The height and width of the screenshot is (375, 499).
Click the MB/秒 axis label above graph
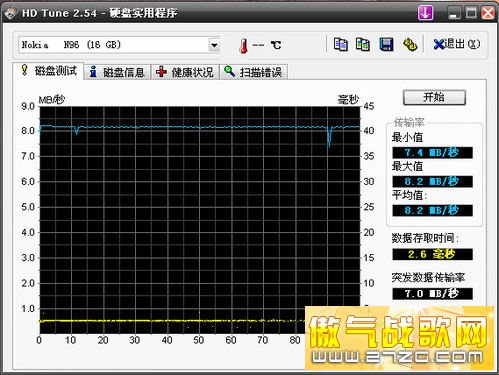coord(52,100)
